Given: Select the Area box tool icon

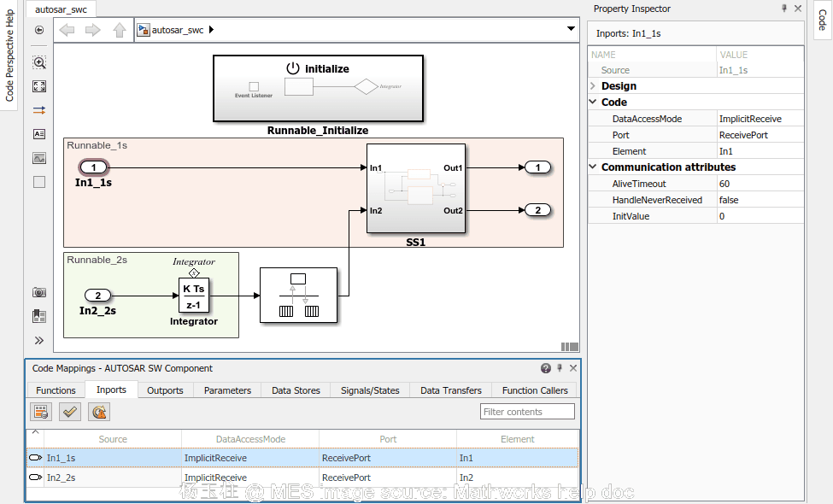Looking at the screenshot, I should point(39,181).
